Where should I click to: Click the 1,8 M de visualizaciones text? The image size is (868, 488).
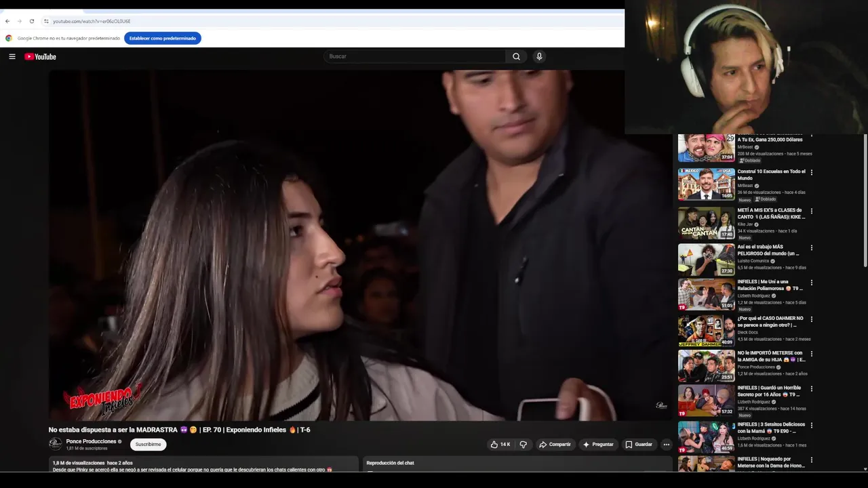[x=79, y=463]
